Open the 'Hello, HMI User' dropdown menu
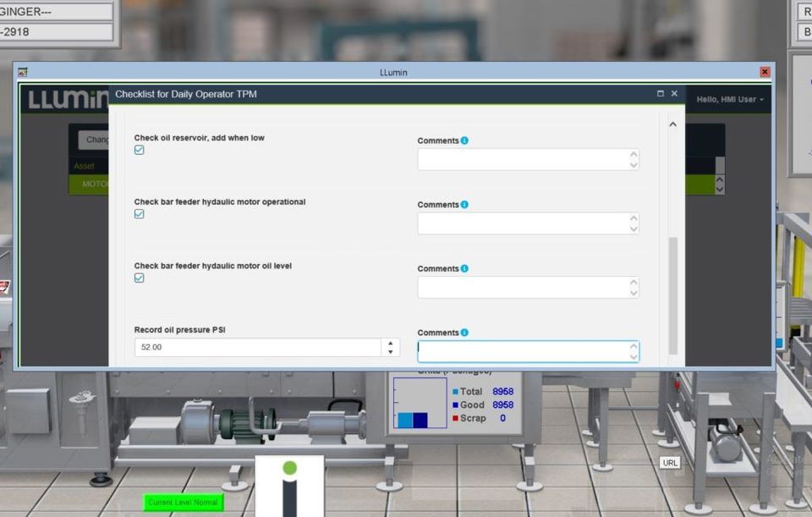The width and height of the screenshot is (812, 517). pyautogui.click(x=730, y=100)
